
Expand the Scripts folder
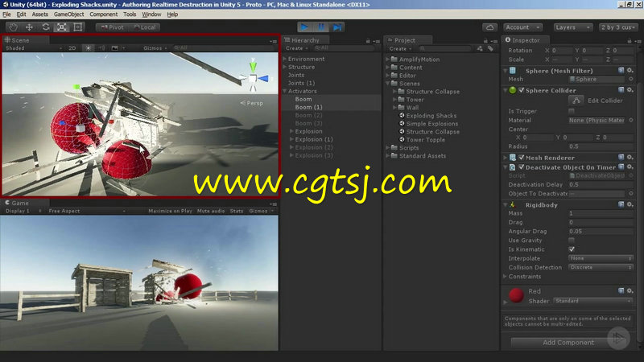(387, 147)
